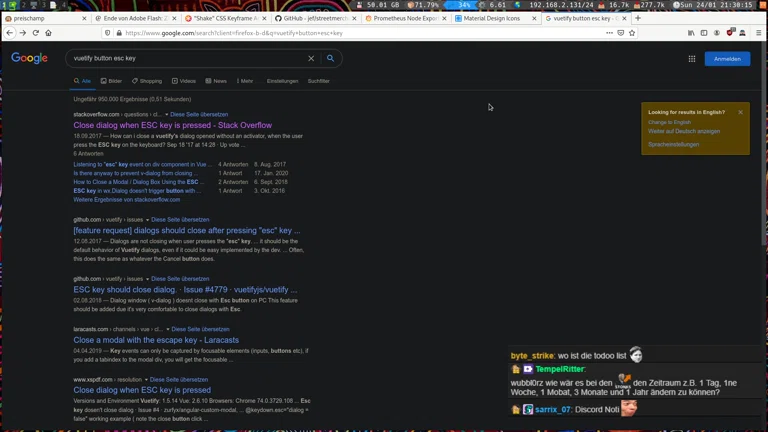Go to the Firefox home page icon
Screen dimensions: 768x432
tap(48, 33)
